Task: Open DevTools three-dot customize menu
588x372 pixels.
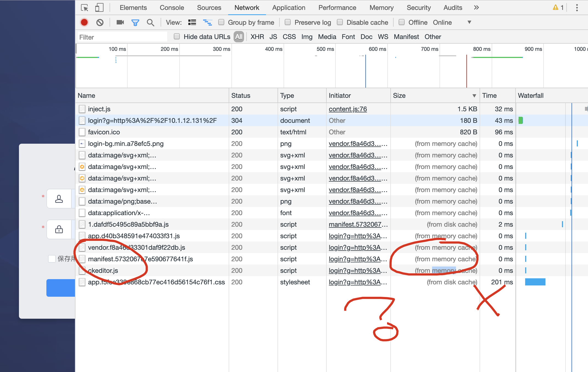Action: click(x=577, y=8)
